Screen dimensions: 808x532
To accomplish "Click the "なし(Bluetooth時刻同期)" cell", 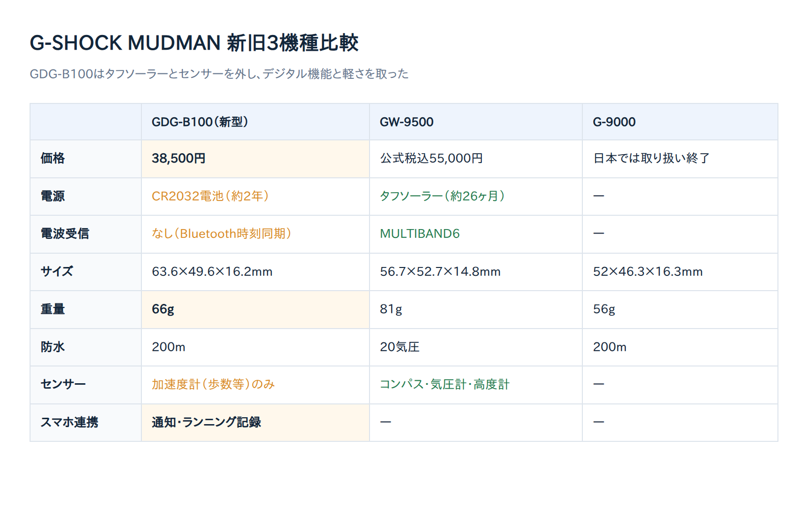I will 255,234.
